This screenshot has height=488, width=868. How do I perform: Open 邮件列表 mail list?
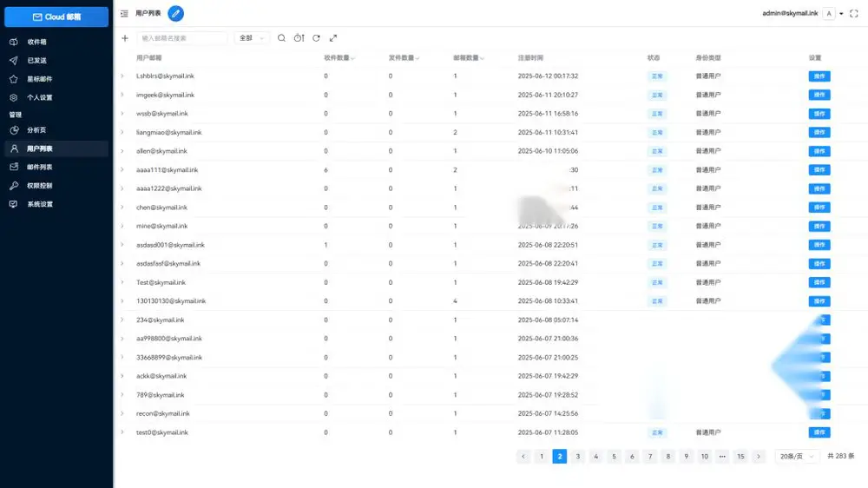click(56, 167)
